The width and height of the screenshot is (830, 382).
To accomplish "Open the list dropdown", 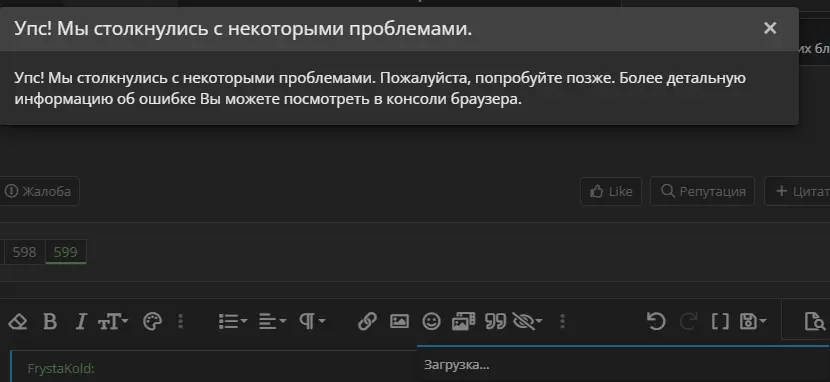I will click(233, 321).
